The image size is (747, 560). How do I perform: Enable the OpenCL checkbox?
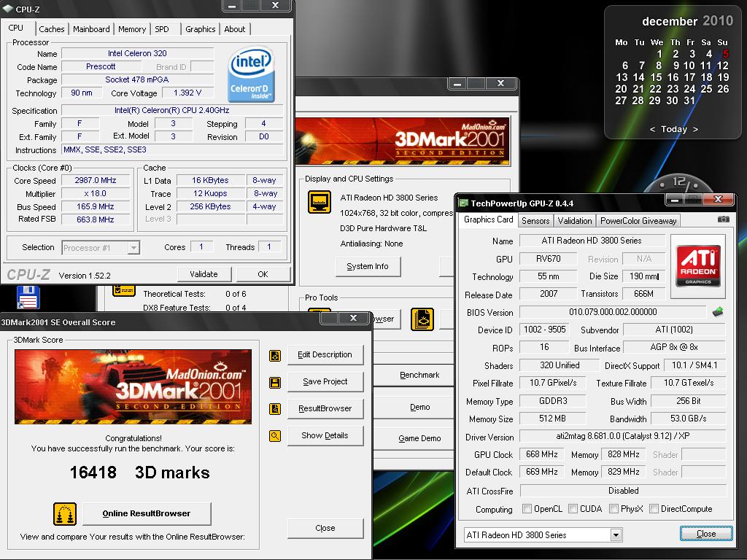(x=527, y=508)
